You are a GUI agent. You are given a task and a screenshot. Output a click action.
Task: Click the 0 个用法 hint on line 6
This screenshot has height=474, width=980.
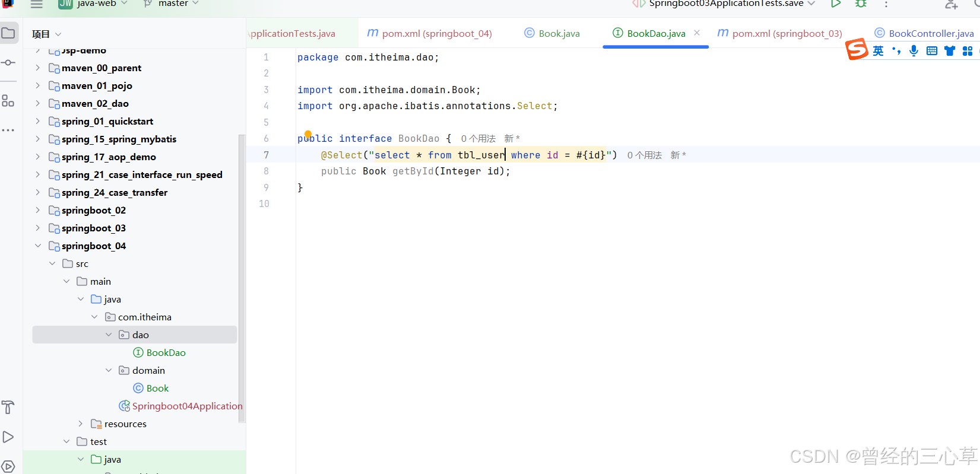point(478,139)
